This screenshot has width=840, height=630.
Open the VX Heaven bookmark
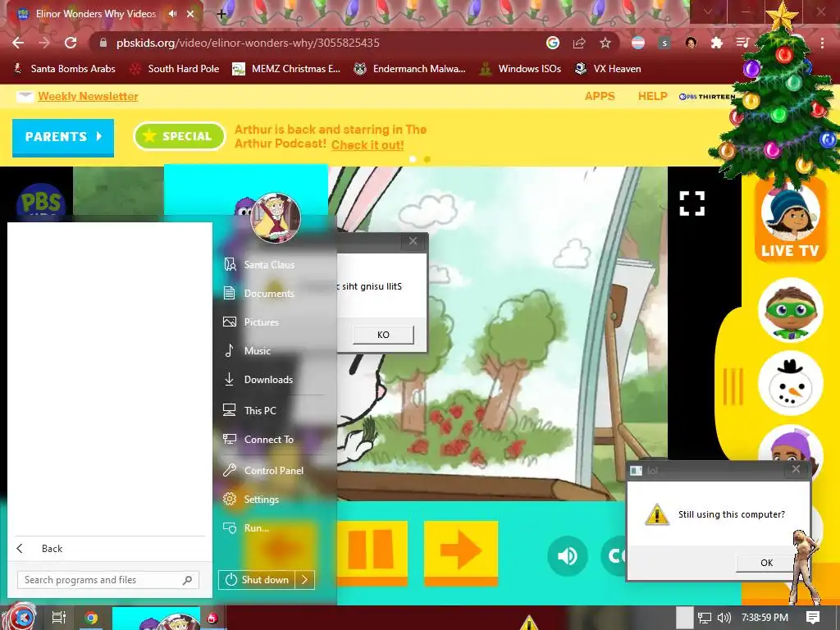(x=608, y=69)
